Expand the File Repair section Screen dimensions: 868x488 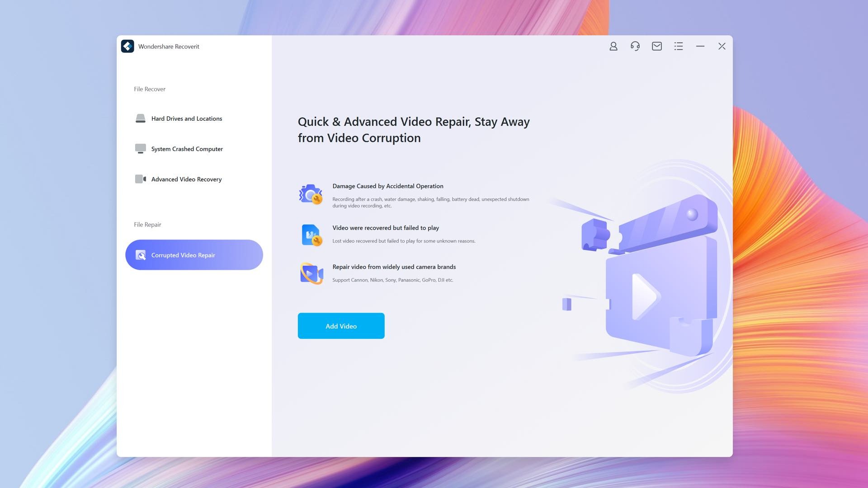tap(147, 224)
